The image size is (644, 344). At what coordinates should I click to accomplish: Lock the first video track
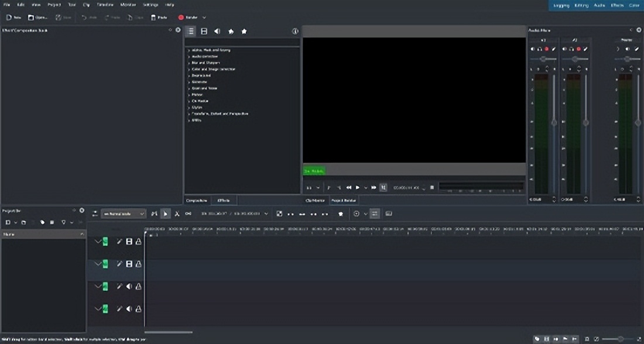point(138,242)
